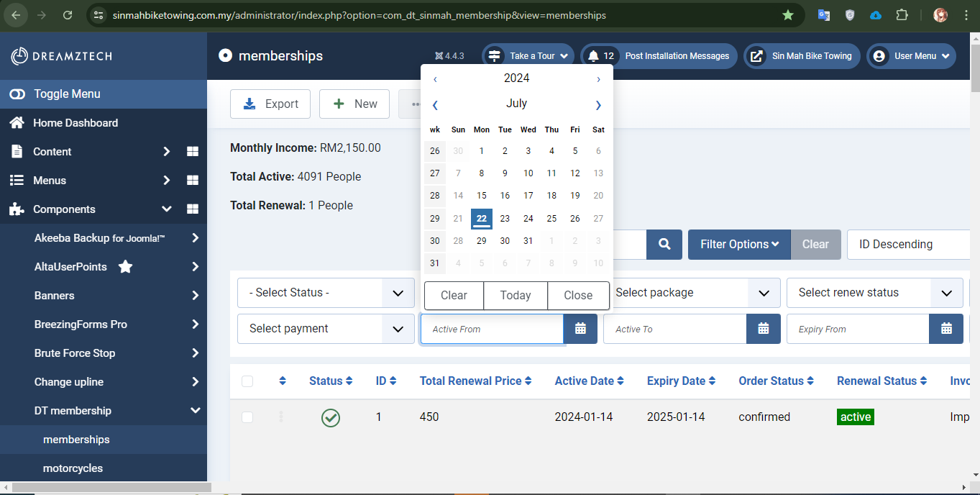
Task: Open the browser extensions puzzle icon
Action: point(902,15)
